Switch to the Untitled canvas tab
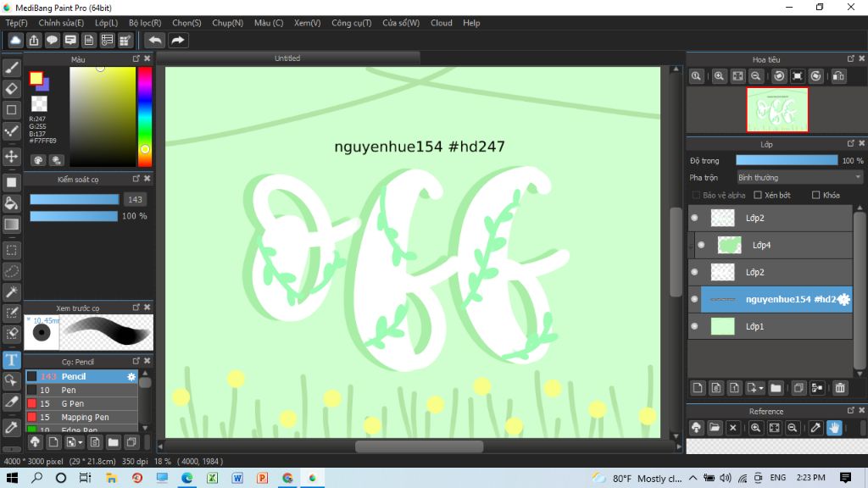 coord(287,58)
